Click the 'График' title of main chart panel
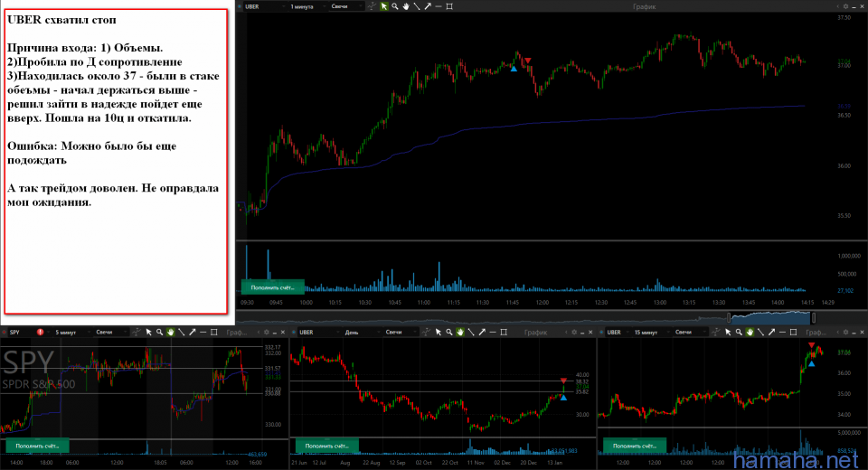The height and width of the screenshot is (470, 868). (x=645, y=6)
